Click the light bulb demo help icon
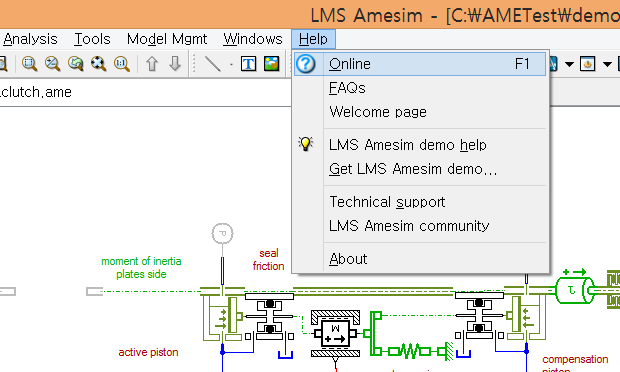 tap(306, 144)
